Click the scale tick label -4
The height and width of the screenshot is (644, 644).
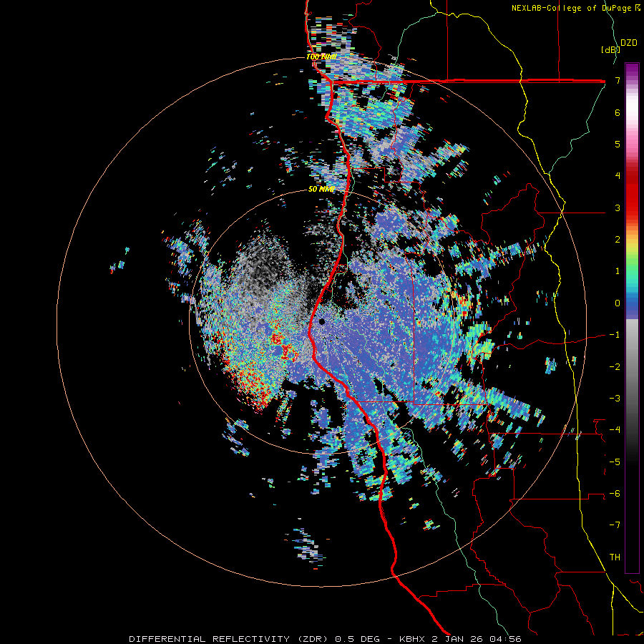[615, 430]
